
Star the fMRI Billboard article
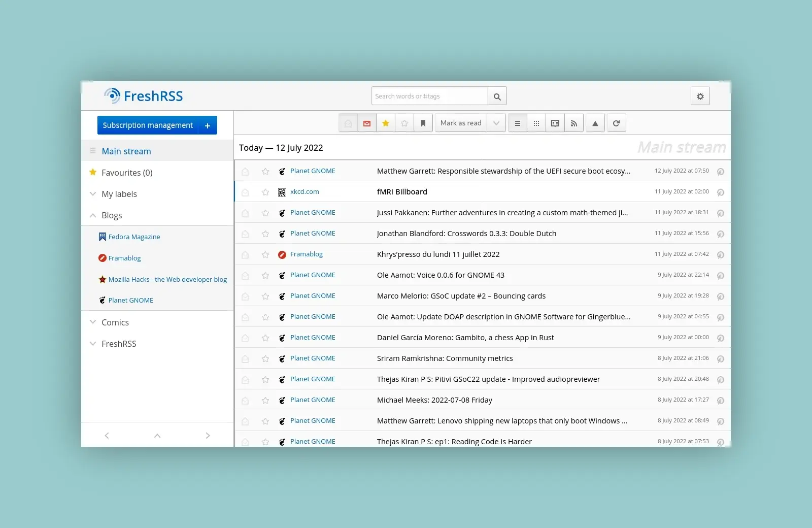click(265, 192)
